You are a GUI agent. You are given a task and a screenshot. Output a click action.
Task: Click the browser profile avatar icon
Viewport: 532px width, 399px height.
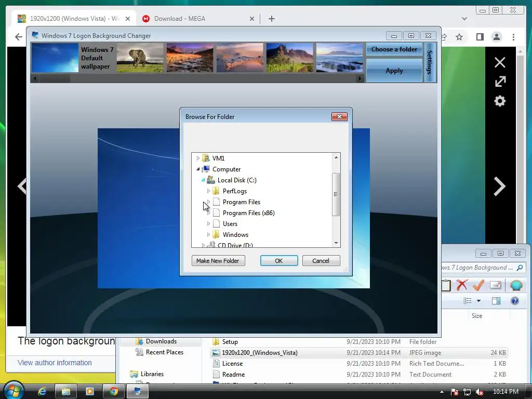[497, 37]
